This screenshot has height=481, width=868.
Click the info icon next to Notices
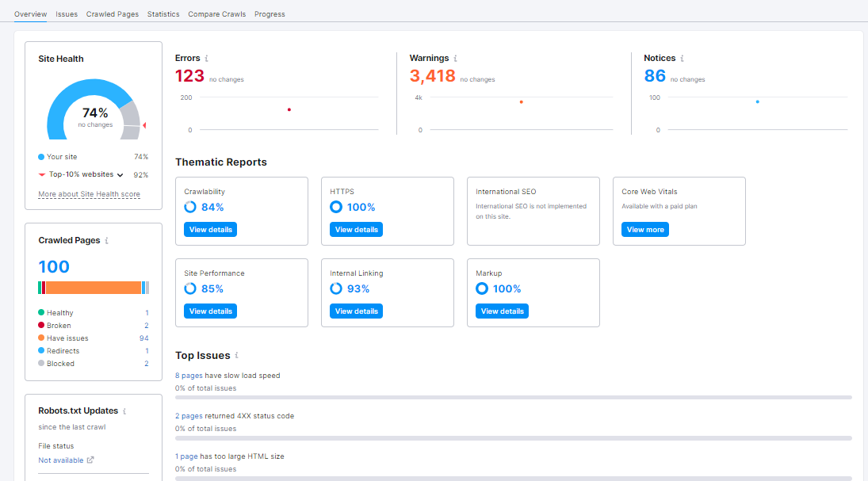click(682, 59)
